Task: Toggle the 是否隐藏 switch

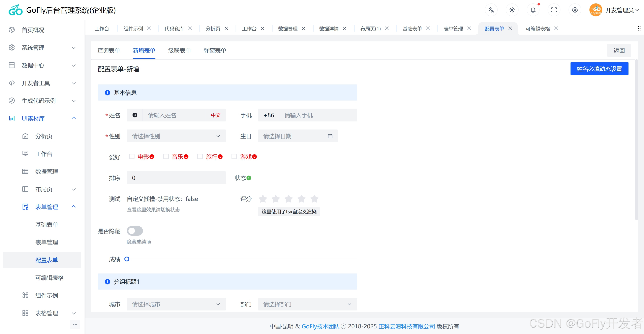Action: pos(135,231)
